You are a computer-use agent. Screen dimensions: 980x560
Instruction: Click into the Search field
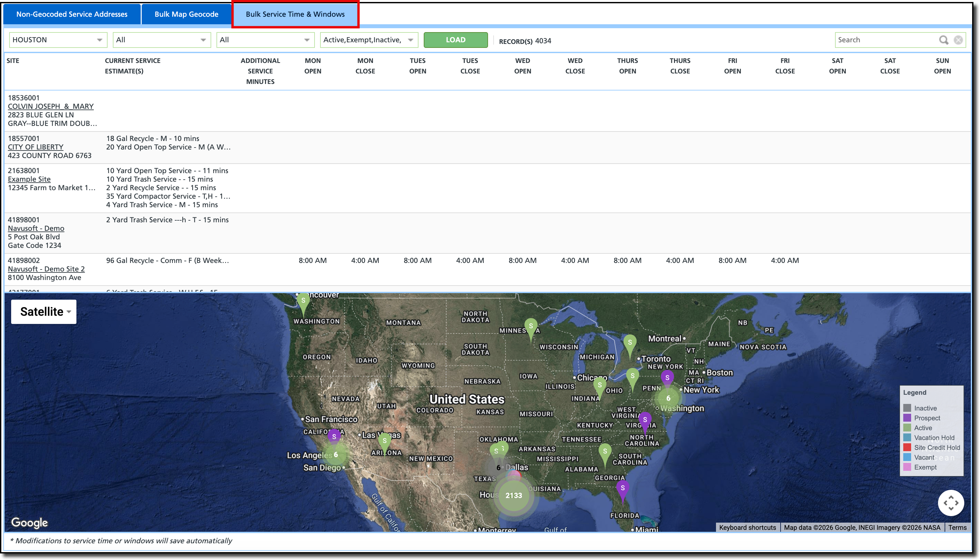885,40
